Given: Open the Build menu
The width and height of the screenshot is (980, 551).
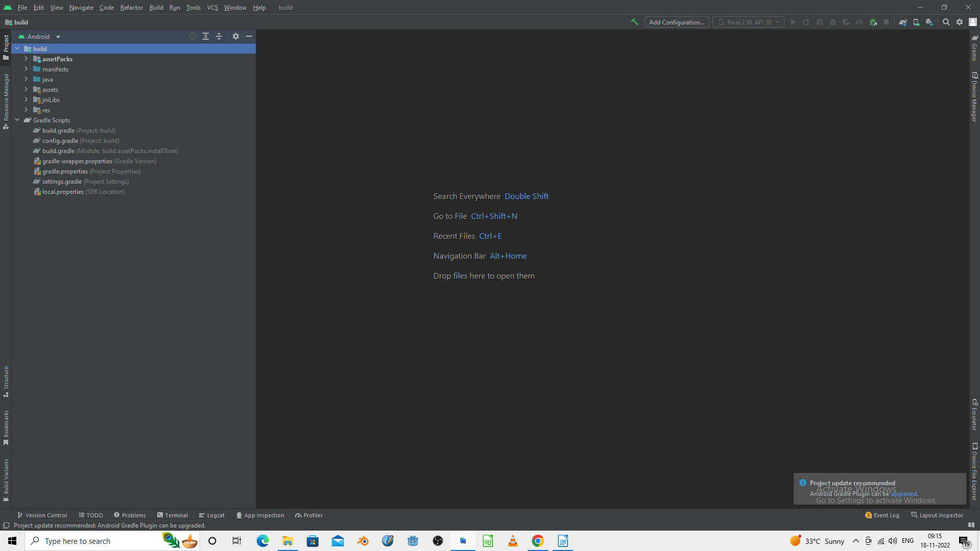Looking at the screenshot, I should click(156, 7).
